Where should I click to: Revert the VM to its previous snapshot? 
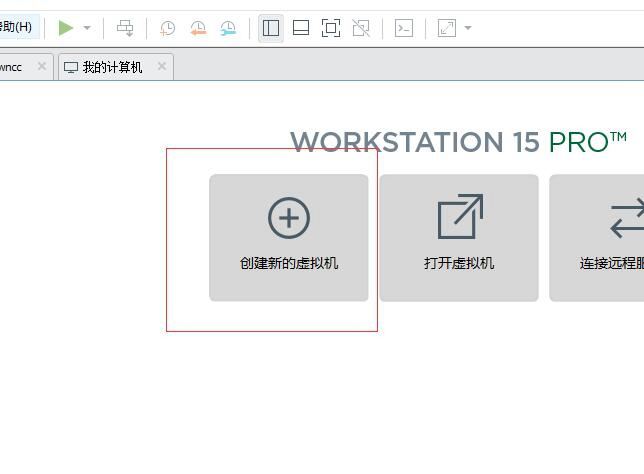[x=198, y=28]
